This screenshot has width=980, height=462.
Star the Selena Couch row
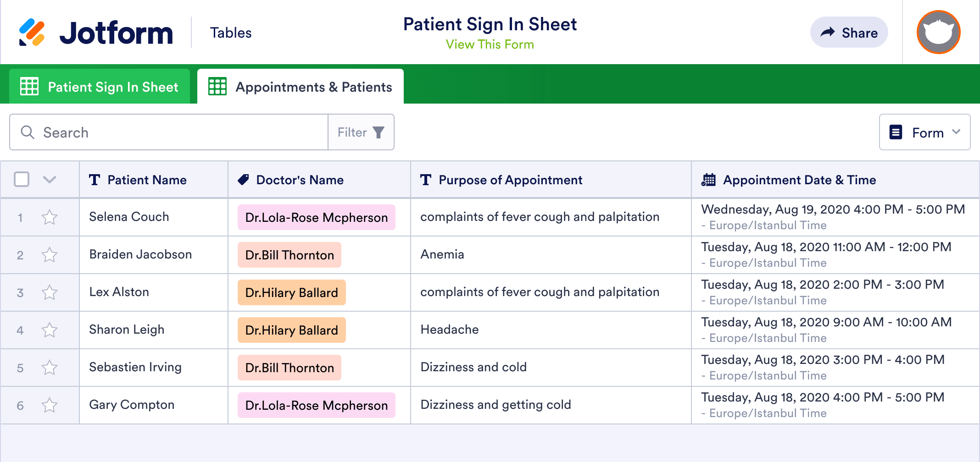50,217
